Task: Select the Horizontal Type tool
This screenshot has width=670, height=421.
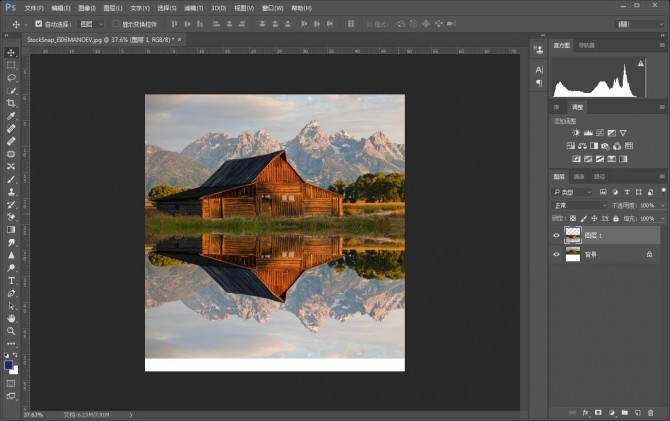Action: pyautogui.click(x=11, y=281)
